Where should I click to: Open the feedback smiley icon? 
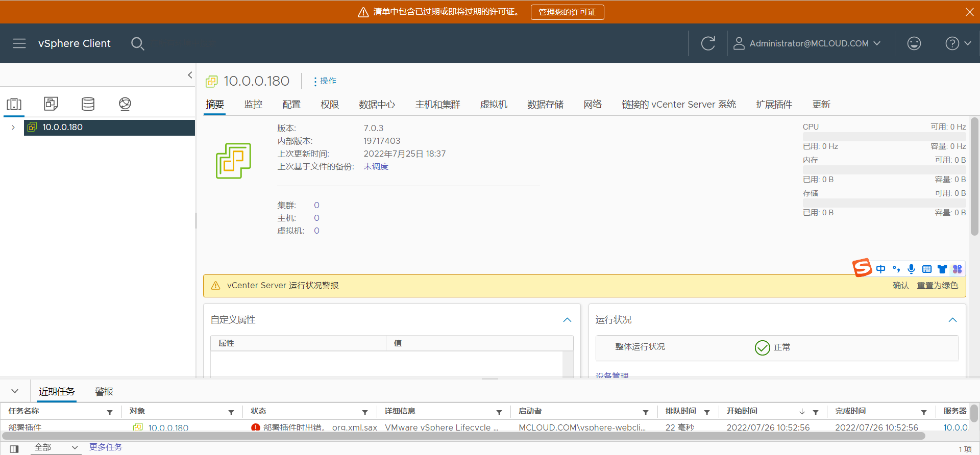[914, 43]
